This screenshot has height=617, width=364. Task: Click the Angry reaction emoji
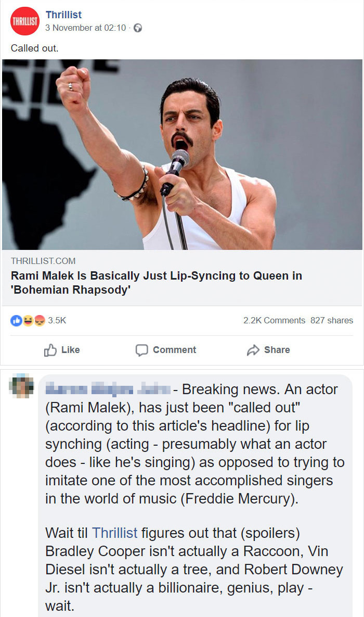tap(39, 321)
